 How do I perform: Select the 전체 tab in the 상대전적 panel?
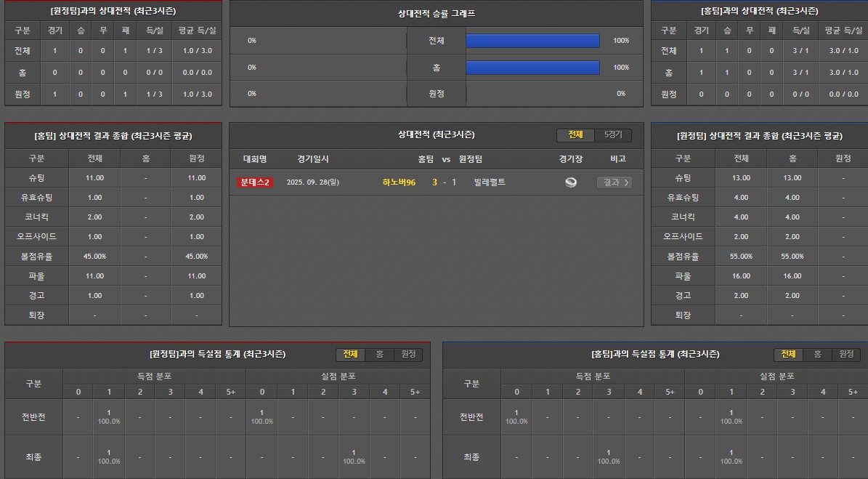(575, 135)
